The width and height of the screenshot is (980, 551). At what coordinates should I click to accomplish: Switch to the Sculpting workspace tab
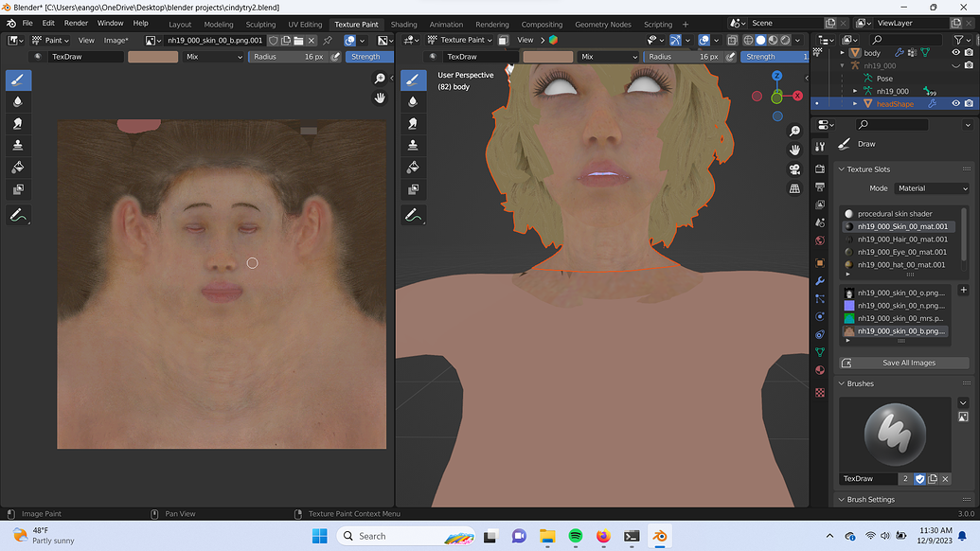pyautogui.click(x=260, y=25)
